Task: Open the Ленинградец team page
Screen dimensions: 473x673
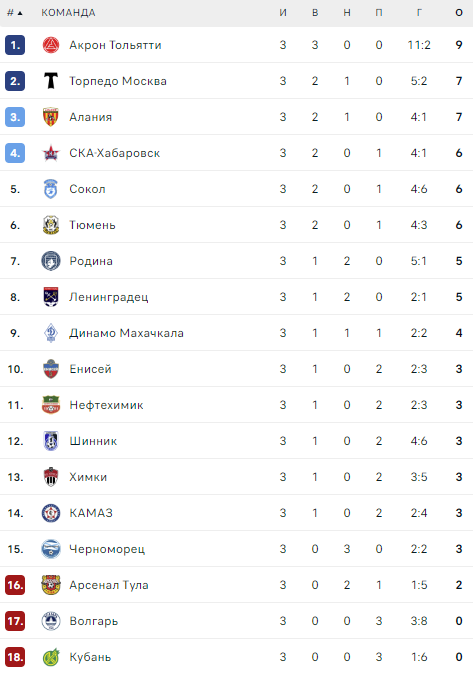Action: coord(109,297)
